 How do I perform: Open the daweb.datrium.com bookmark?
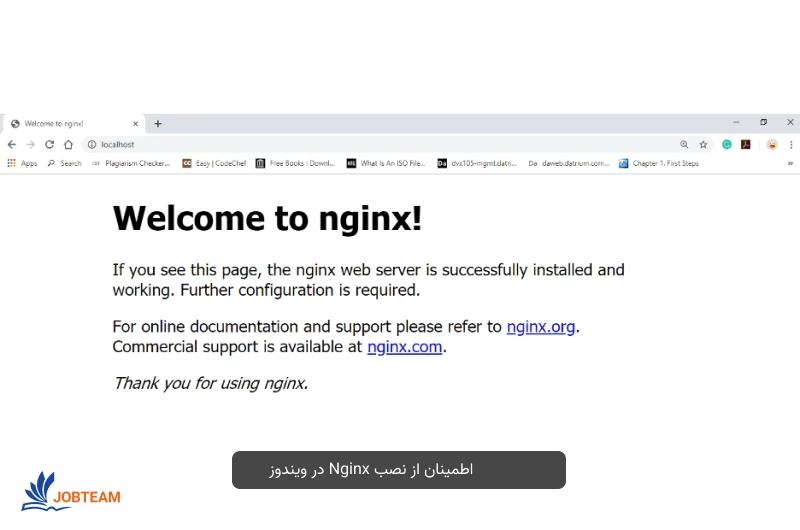[568, 163]
